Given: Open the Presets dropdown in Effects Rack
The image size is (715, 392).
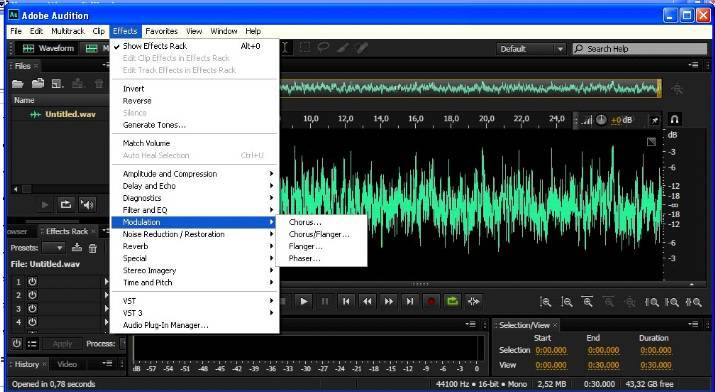Looking at the screenshot, I should (53, 248).
